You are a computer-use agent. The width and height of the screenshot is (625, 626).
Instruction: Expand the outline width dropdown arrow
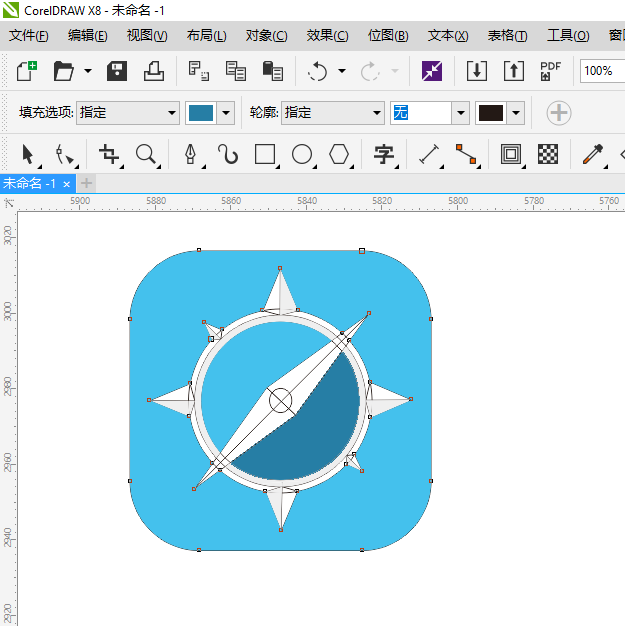coord(460,113)
